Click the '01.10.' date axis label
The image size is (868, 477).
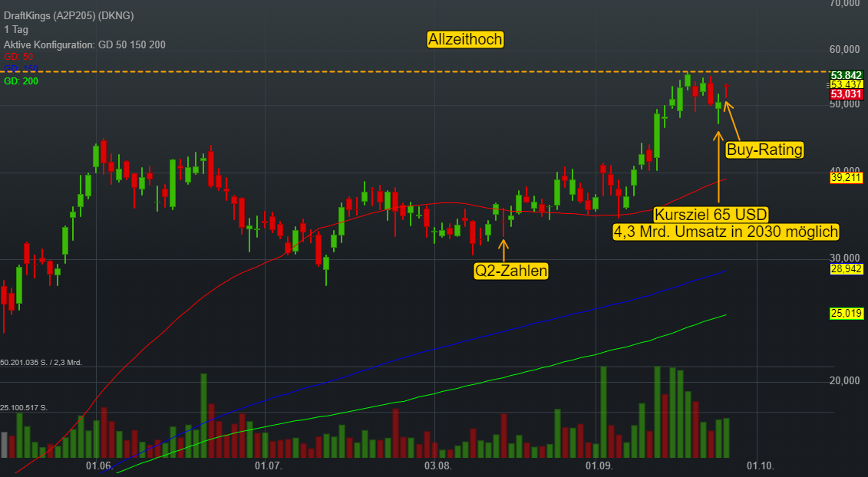click(760, 466)
